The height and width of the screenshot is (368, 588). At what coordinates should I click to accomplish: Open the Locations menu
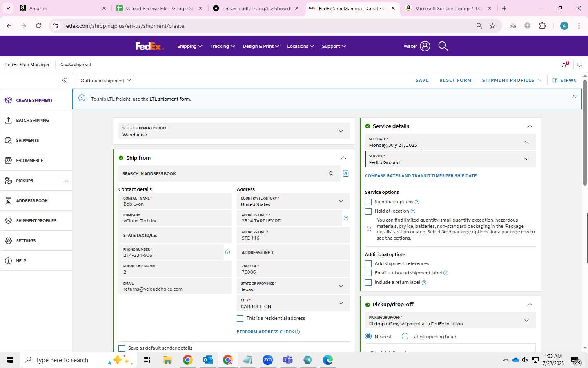[301, 46]
